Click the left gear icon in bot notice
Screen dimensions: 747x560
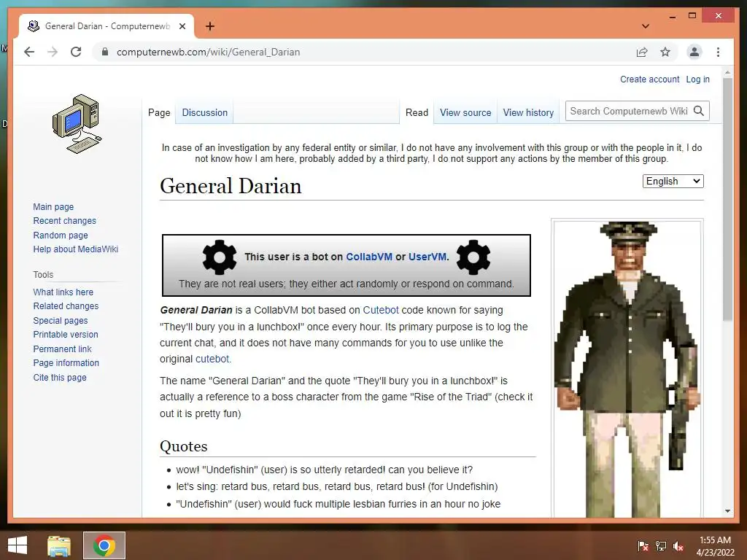coord(220,257)
